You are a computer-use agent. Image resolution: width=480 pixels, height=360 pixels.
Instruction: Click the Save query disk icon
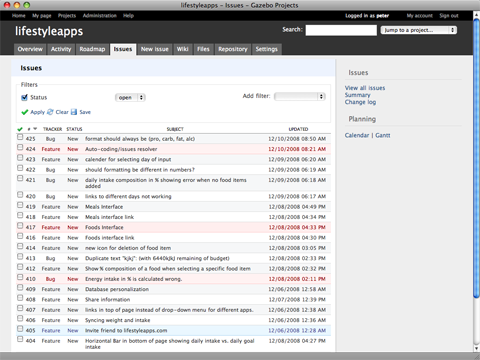[x=74, y=112]
